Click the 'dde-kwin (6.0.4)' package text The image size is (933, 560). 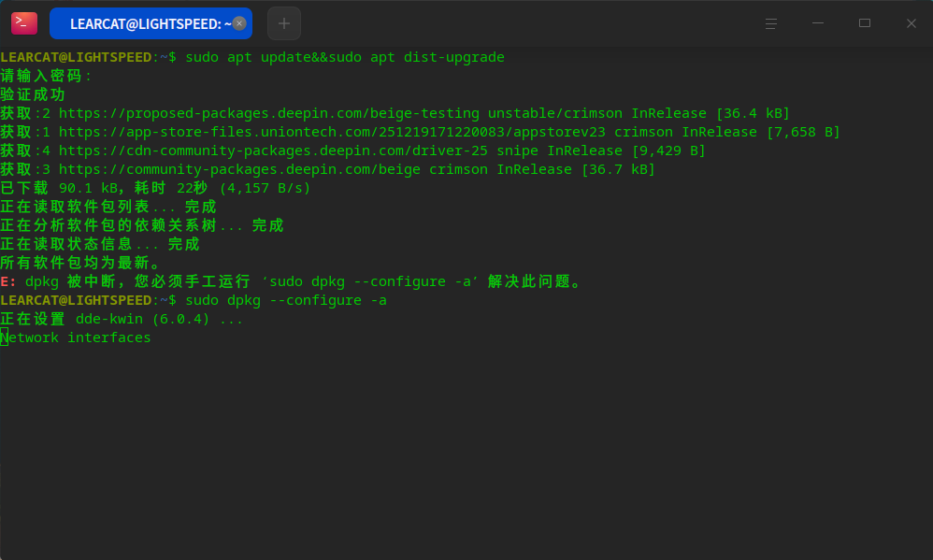pyautogui.click(x=143, y=319)
